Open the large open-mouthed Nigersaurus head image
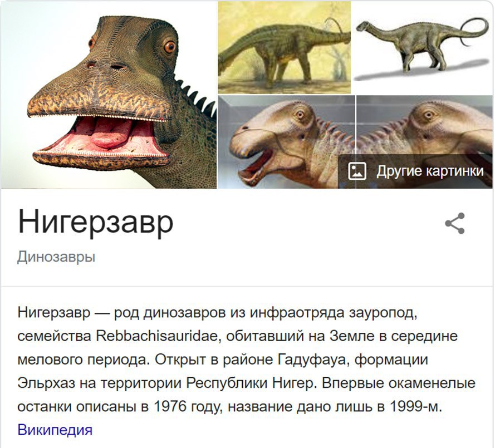The width and height of the screenshot is (495, 448). (109, 95)
